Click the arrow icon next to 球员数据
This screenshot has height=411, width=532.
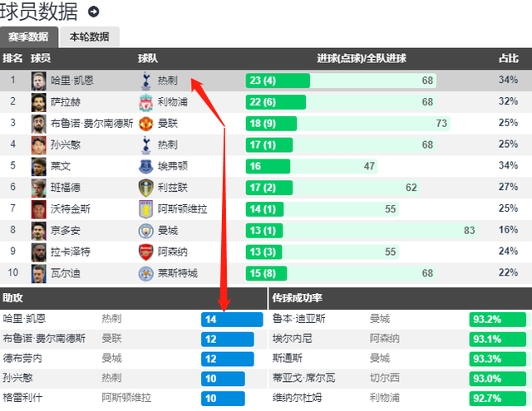click(x=94, y=12)
